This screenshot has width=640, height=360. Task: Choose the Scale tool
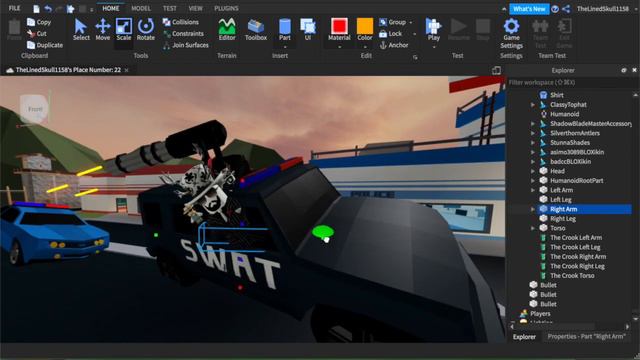[x=124, y=30]
